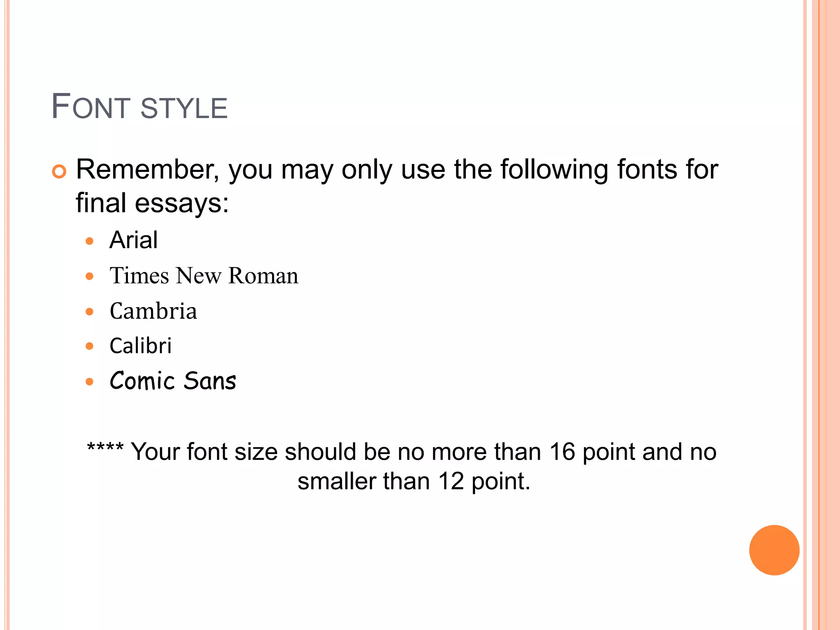Screen dimensions: 840x630
Task: Click the Arial list item text
Action: click(x=133, y=240)
